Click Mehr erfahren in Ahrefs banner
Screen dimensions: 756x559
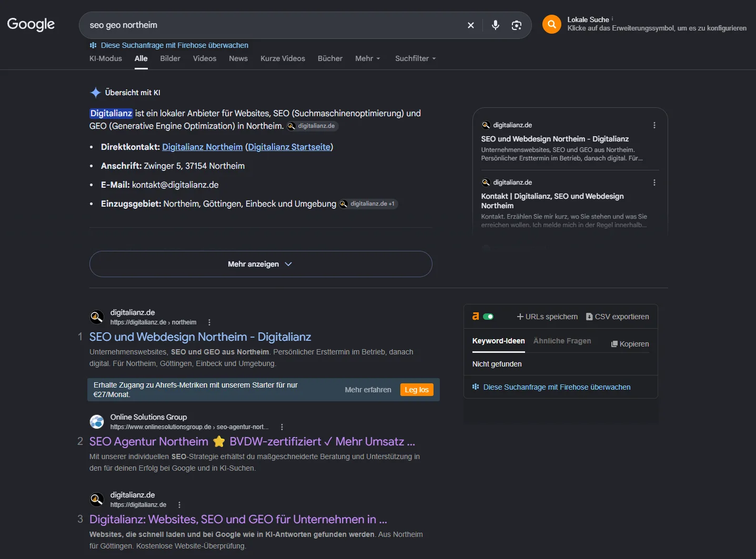point(368,390)
